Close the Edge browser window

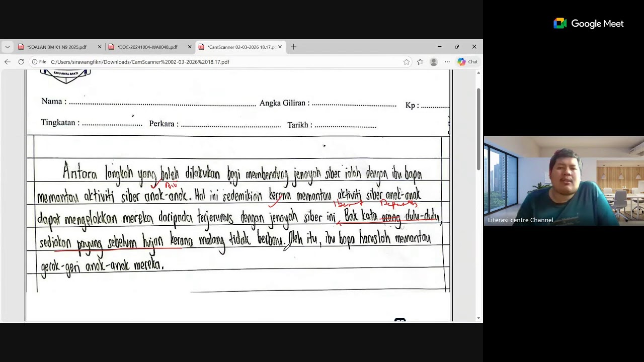474,47
